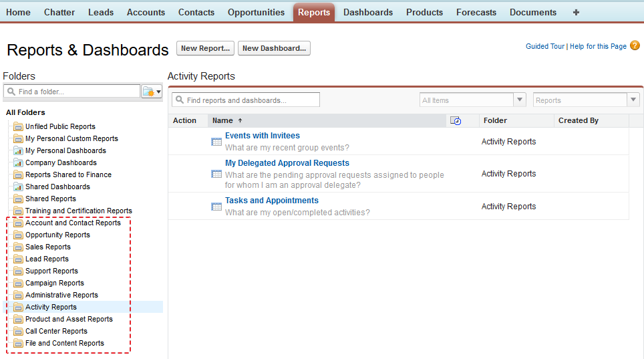644x359 pixels.
Task: Select the Campaign Reports folder label
Action: pyautogui.click(x=55, y=283)
